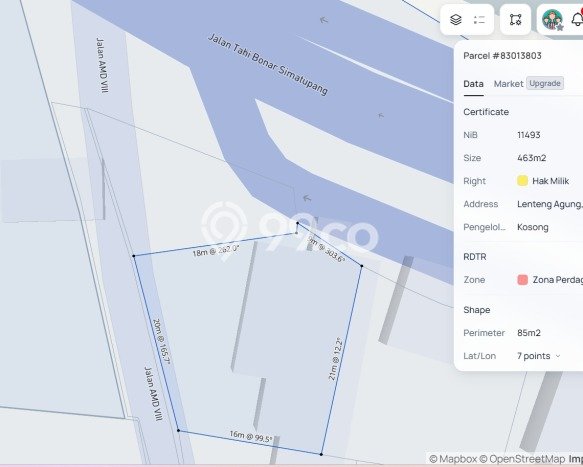
Task: Click the Parcel #83013803 title
Action: (x=502, y=56)
